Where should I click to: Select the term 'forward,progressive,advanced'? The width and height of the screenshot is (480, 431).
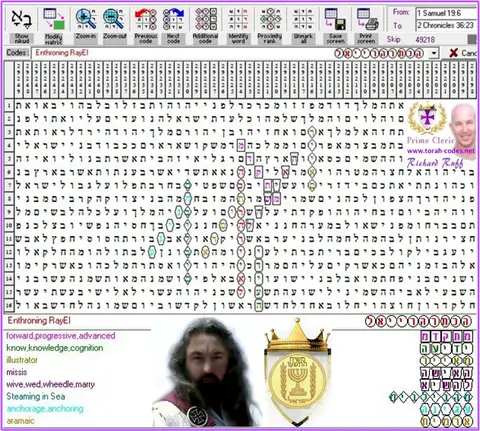coord(61,336)
